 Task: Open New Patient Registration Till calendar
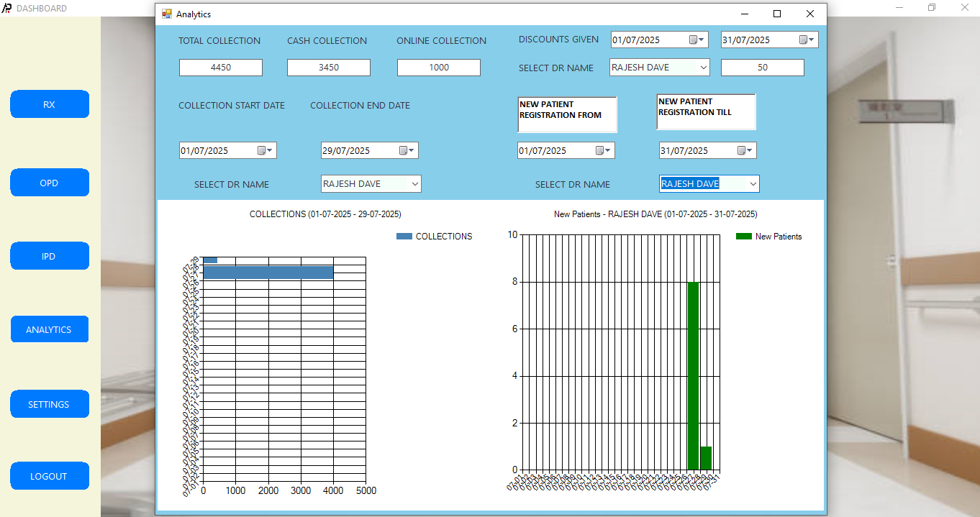click(x=745, y=151)
